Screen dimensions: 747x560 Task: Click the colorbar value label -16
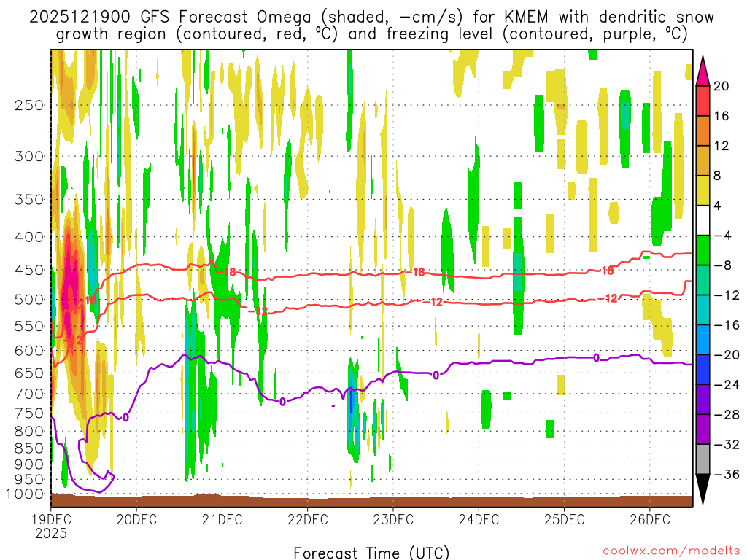[727, 325]
